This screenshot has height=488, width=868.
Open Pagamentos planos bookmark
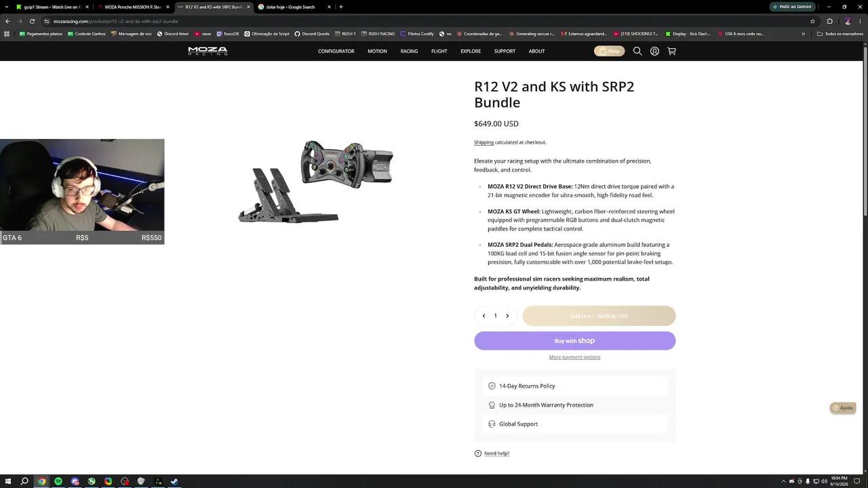(41, 33)
